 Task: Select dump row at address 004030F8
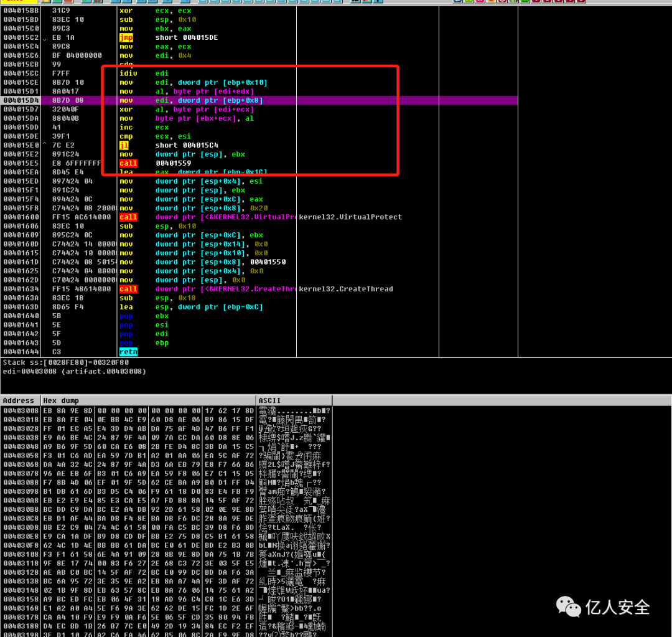166,546
